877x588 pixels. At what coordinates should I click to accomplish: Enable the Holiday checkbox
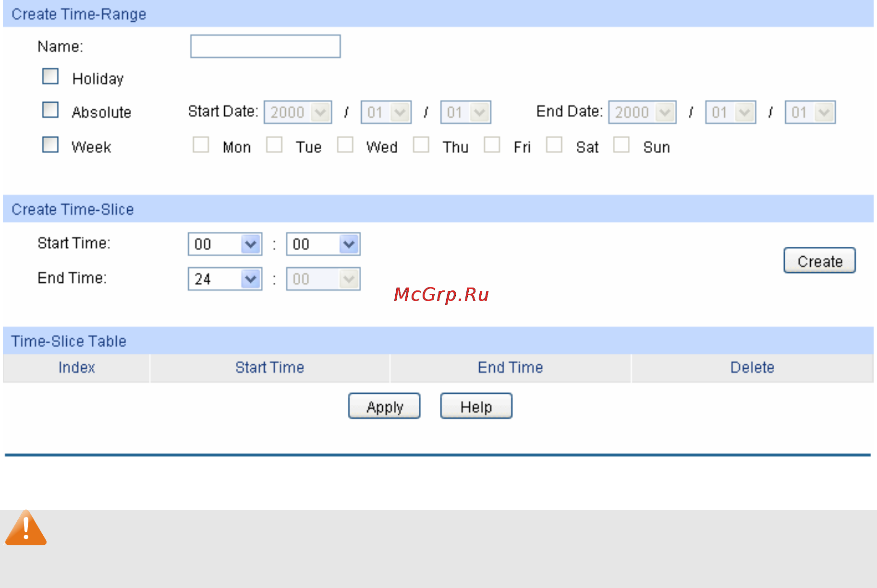tap(50, 76)
